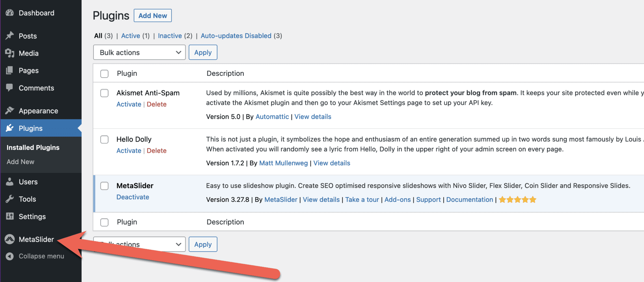View details for Akismet Anti-Spam
Image resolution: width=644 pixels, height=282 pixels.
[313, 116]
